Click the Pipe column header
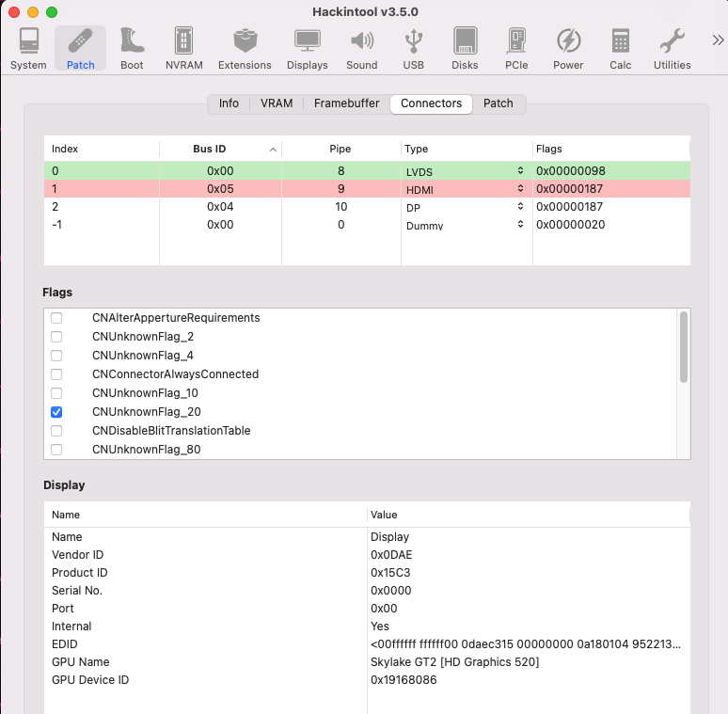This screenshot has width=728, height=714. [340, 149]
